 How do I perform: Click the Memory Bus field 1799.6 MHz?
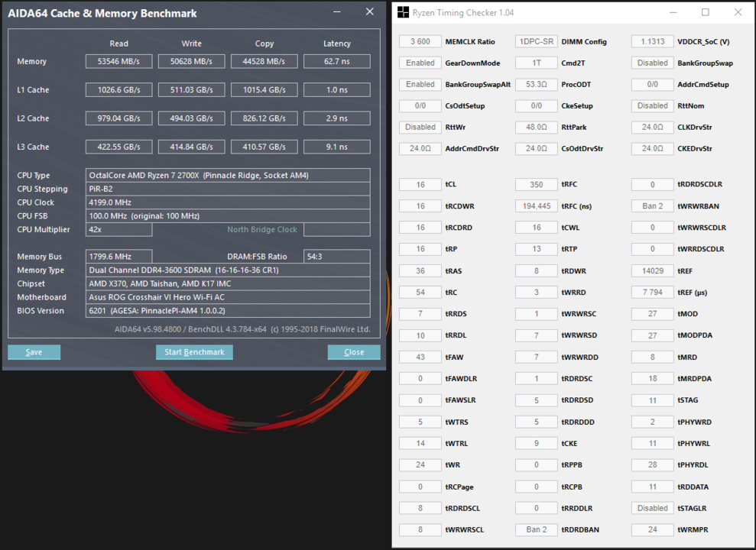119,256
